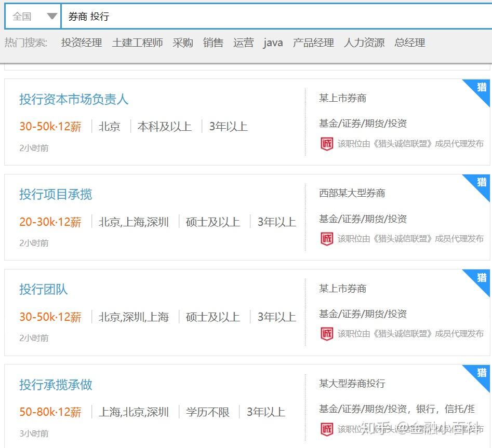This screenshot has height=448, width=492.
Task: Click the red 诚 icon in first listing
Action: pos(327,144)
